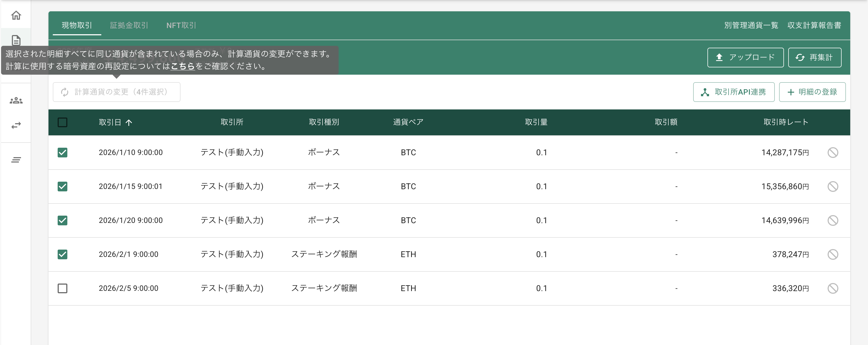Click the date 2026/2/5 9:00:00
The height and width of the screenshot is (345, 868).
(129, 288)
